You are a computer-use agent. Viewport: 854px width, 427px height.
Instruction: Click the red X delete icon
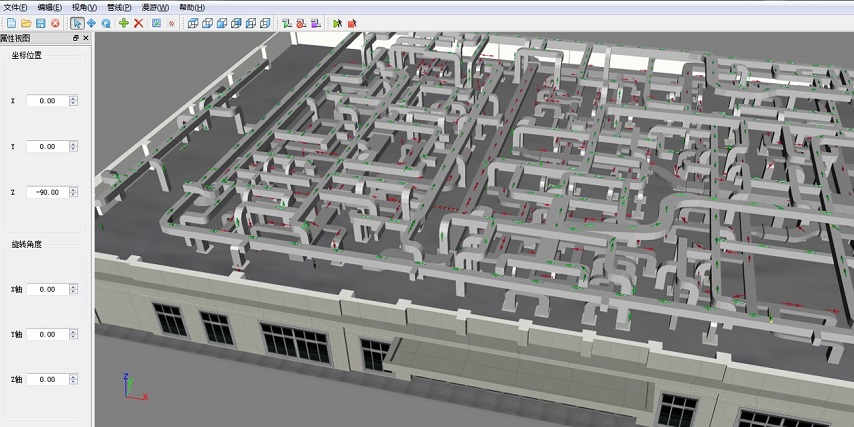pos(139,22)
